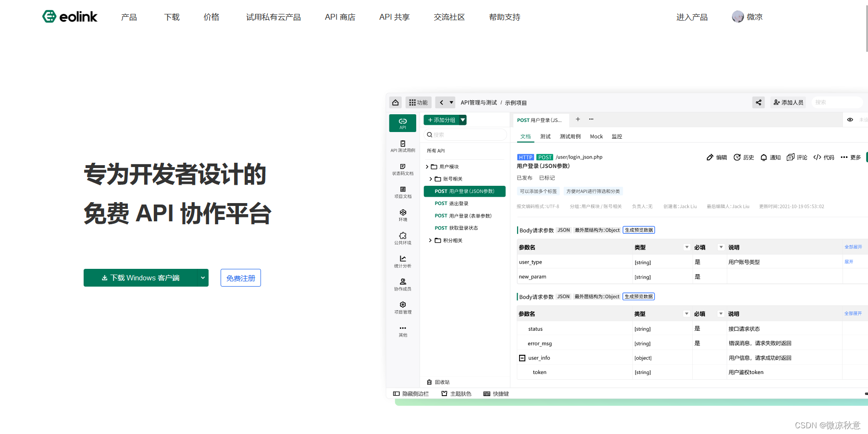Open 项目管理 sidebar item
The image size is (868, 434).
point(403,308)
